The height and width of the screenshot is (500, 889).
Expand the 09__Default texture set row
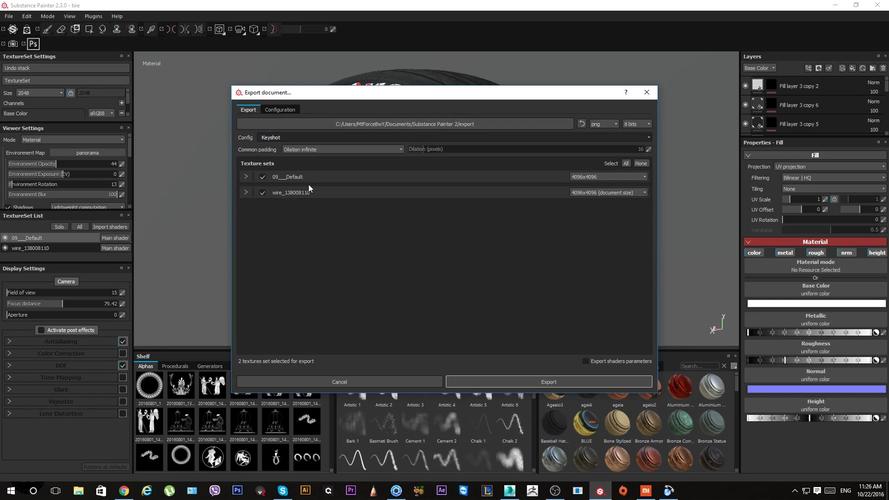click(245, 177)
